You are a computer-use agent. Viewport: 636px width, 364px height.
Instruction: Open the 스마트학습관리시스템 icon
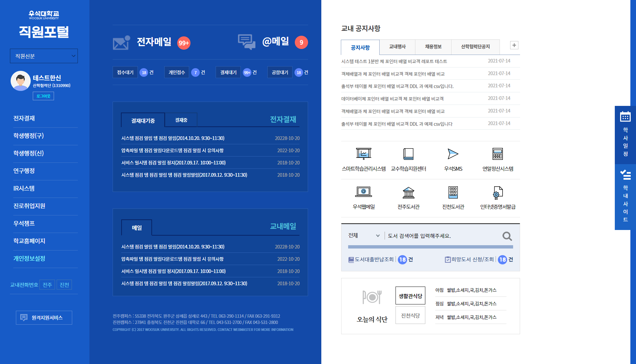pyautogui.click(x=363, y=154)
